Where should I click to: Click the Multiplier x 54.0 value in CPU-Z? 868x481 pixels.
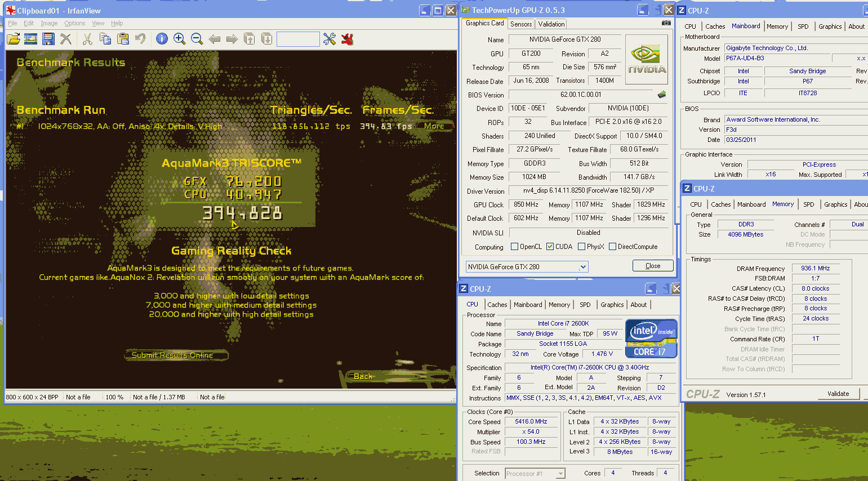[x=531, y=431]
